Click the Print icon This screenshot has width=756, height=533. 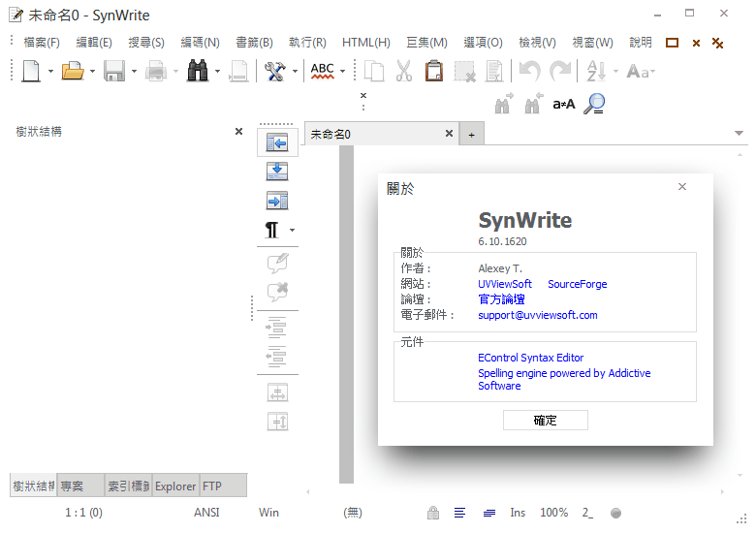(x=156, y=72)
